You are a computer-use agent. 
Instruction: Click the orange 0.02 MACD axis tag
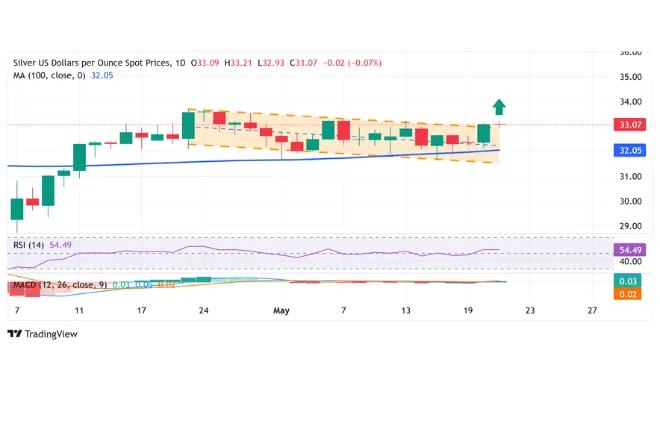[628, 294]
